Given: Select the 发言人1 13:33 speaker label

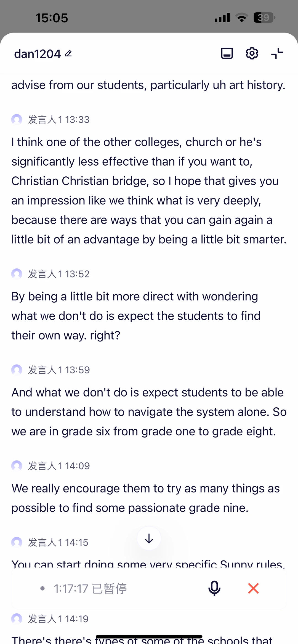Looking at the screenshot, I should tap(59, 120).
